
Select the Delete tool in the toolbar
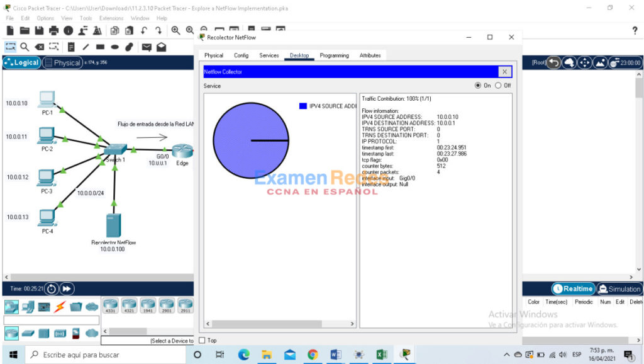[x=40, y=47]
